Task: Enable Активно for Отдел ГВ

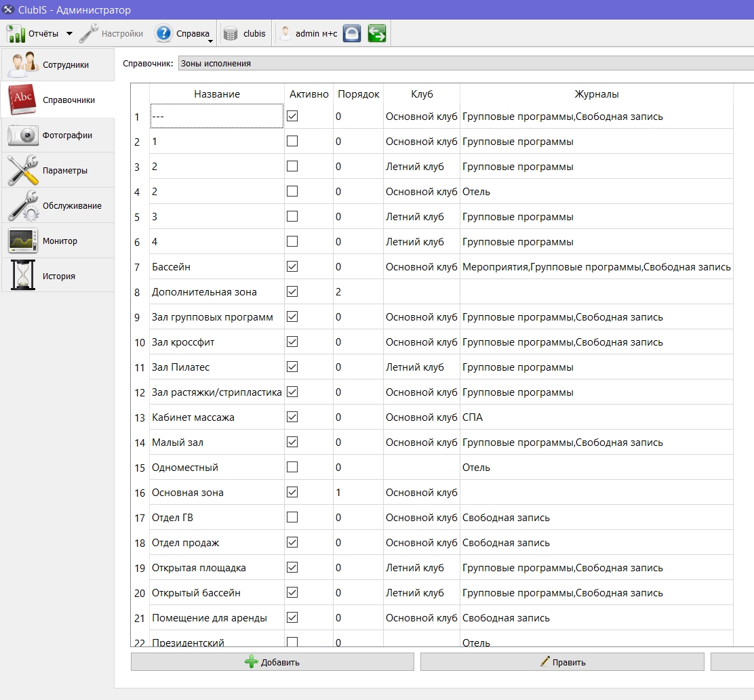Action: point(292,517)
